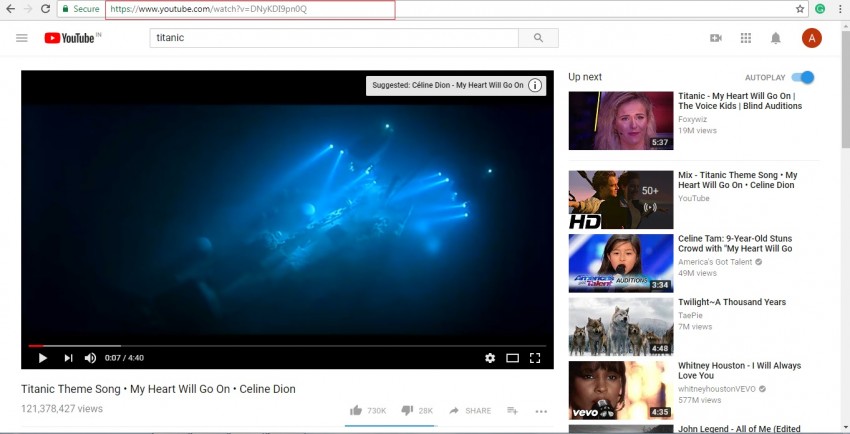Visit the America's Got Talent channel
The height and width of the screenshot is (434, 850).
pyautogui.click(x=715, y=262)
